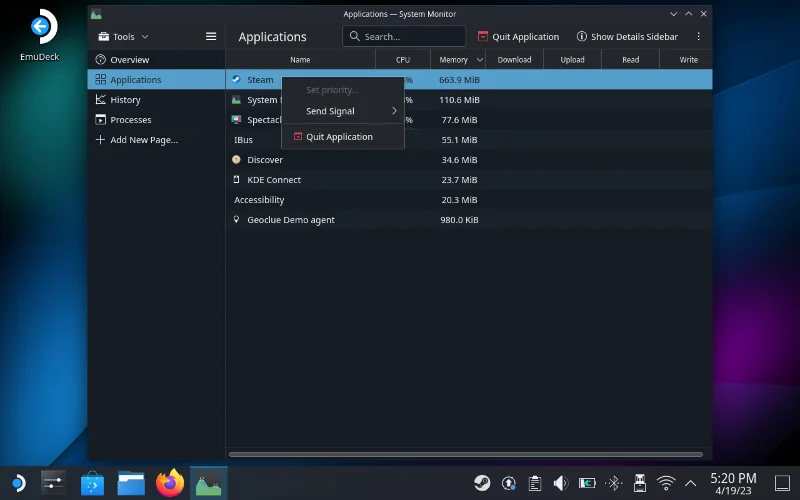Viewport: 800px width, 500px height.
Task: Launch Discover store from the taskbar
Action: [x=92, y=483]
